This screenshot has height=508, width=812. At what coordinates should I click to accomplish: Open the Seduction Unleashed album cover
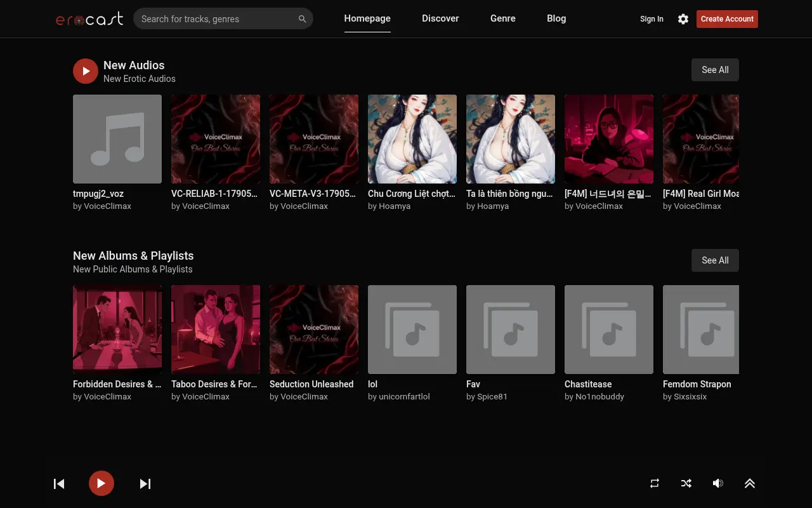tap(314, 330)
